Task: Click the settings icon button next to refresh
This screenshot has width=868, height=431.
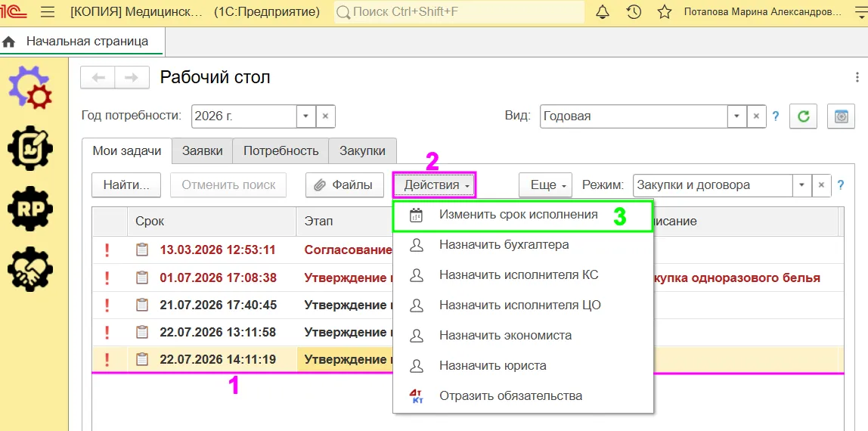Action: tap(841, 116)
